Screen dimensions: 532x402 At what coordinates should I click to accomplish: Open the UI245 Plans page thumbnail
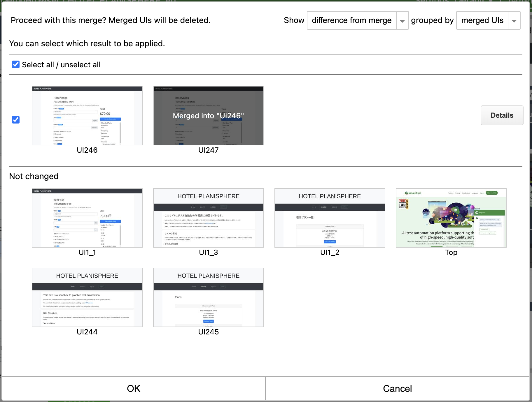pyautogui.click(x=208, y=297)
